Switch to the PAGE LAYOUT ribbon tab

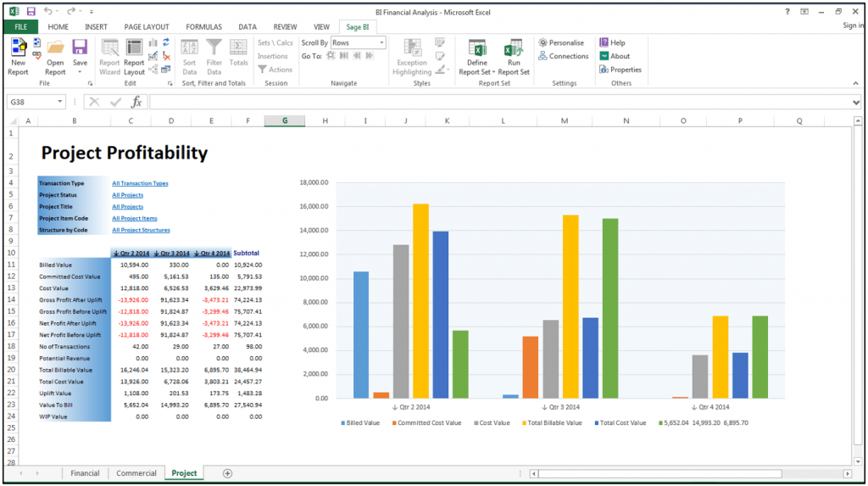coord(147,26)
